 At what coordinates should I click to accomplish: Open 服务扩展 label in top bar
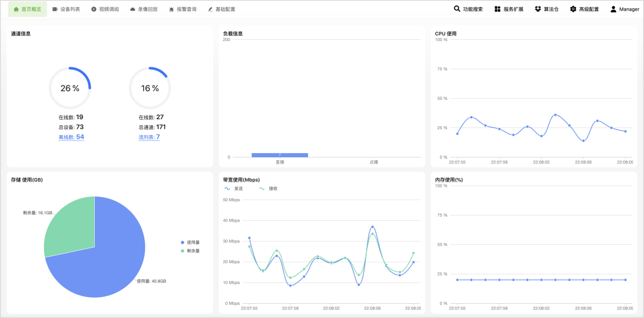coord(513,9)
